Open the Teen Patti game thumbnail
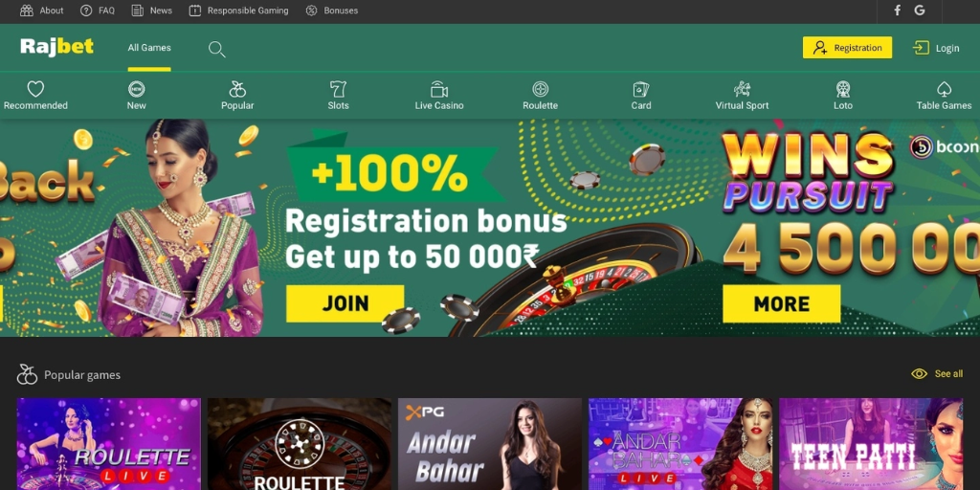This screenshot has width=980, height=490. click(x=871, y=444)
